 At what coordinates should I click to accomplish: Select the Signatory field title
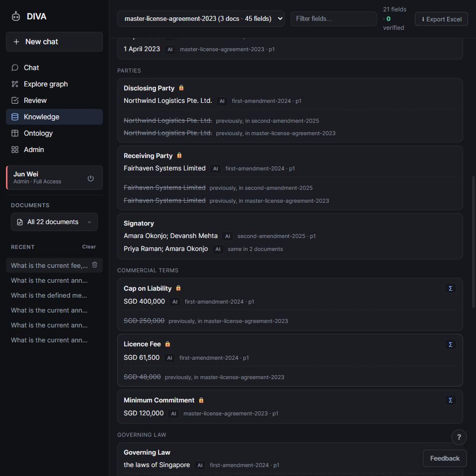pos(139,224)
